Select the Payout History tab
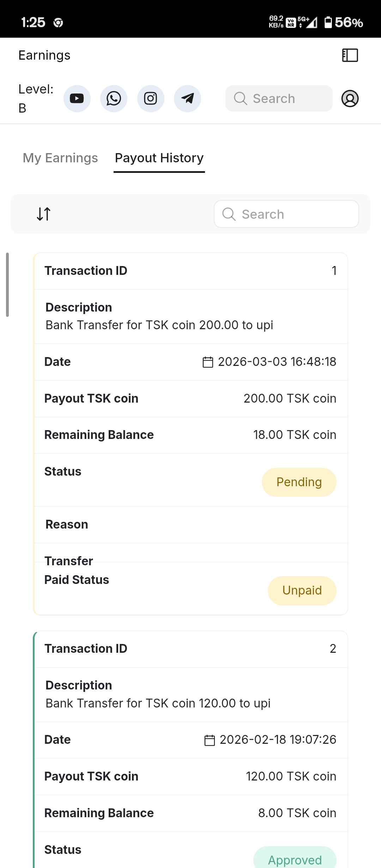The image size is (381, 868). 159,158
